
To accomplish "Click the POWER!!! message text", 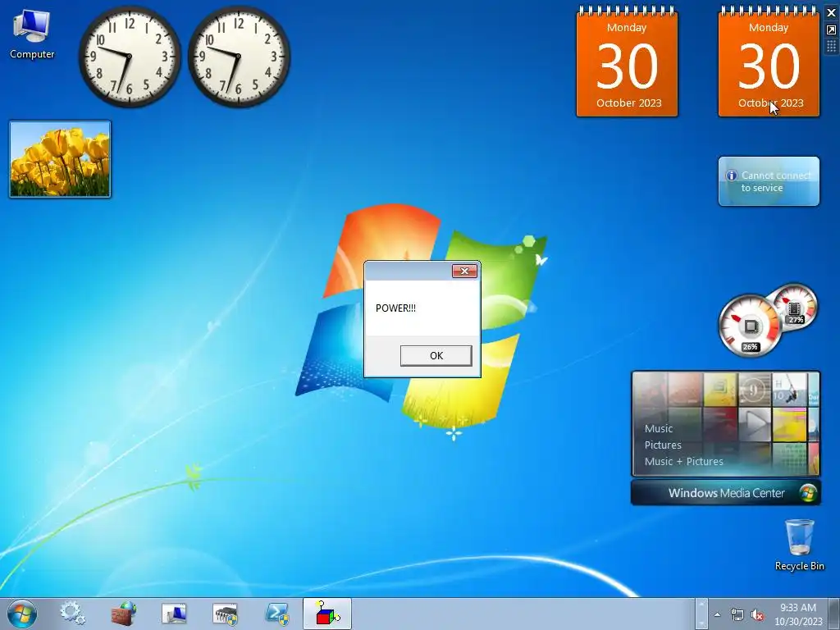I will tap(395, 308).
